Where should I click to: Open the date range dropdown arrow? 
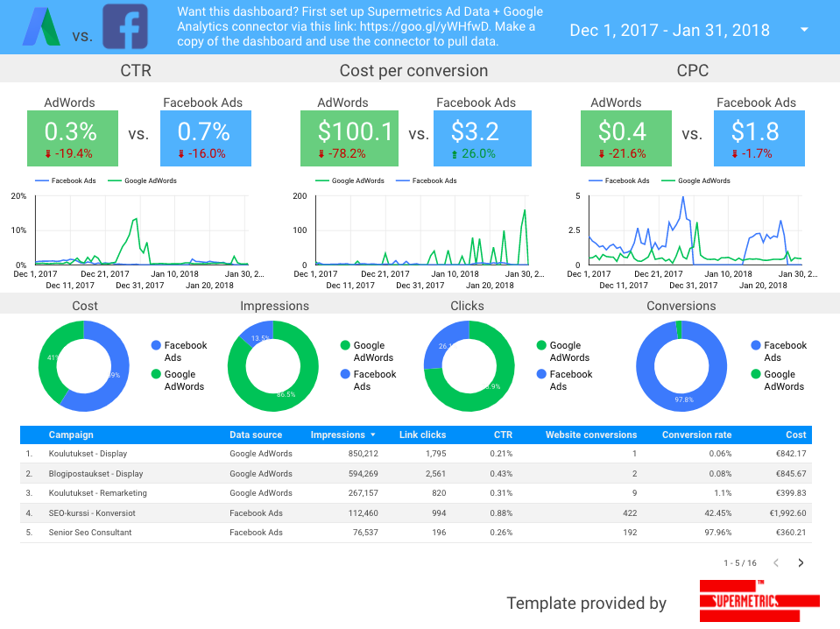coord(804,30)
